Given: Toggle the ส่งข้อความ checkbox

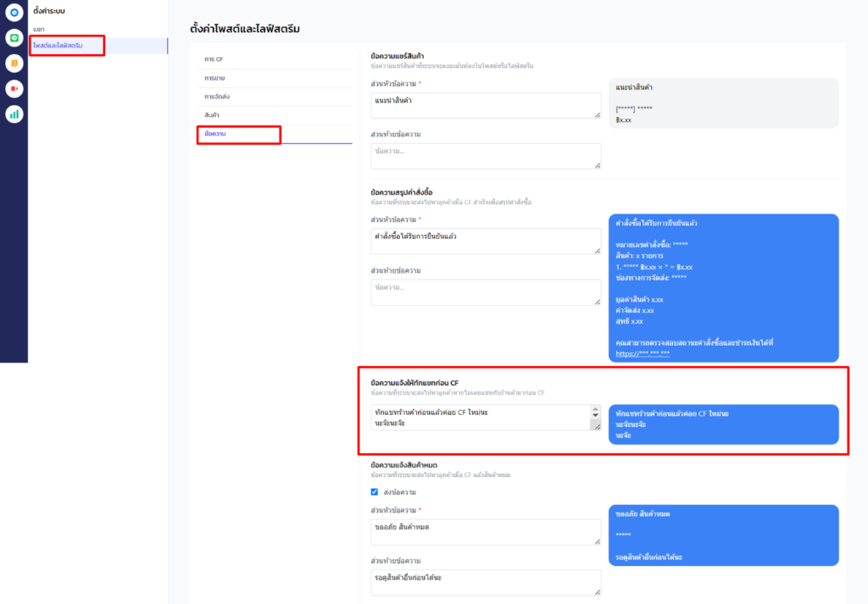Looking at the screenshot, I should pyautogui.click(x=375, y=491).
